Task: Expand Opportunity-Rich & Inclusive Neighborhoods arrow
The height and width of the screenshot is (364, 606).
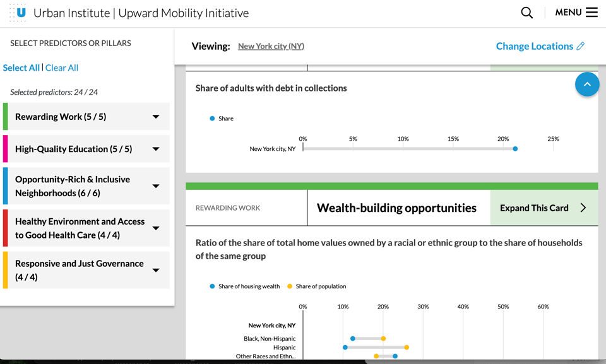Action: pos(156,186)
